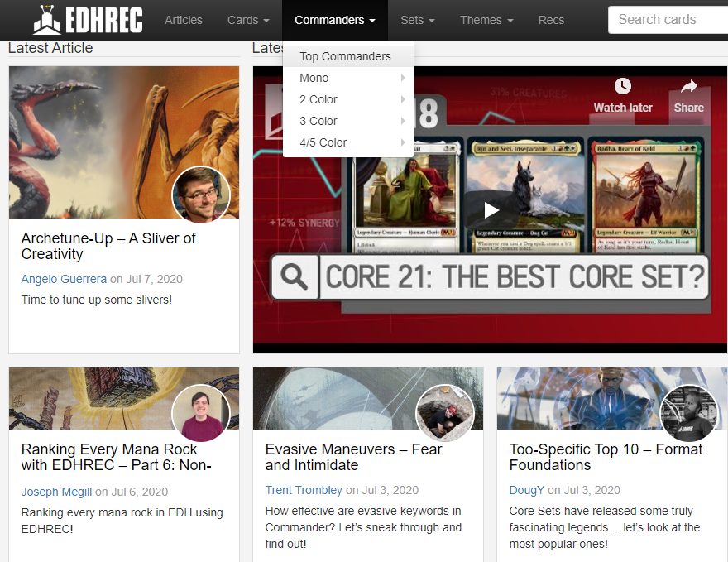Click the Rin and Seri card in video
The width and height of the screenshot is (728, 562).
525,197
